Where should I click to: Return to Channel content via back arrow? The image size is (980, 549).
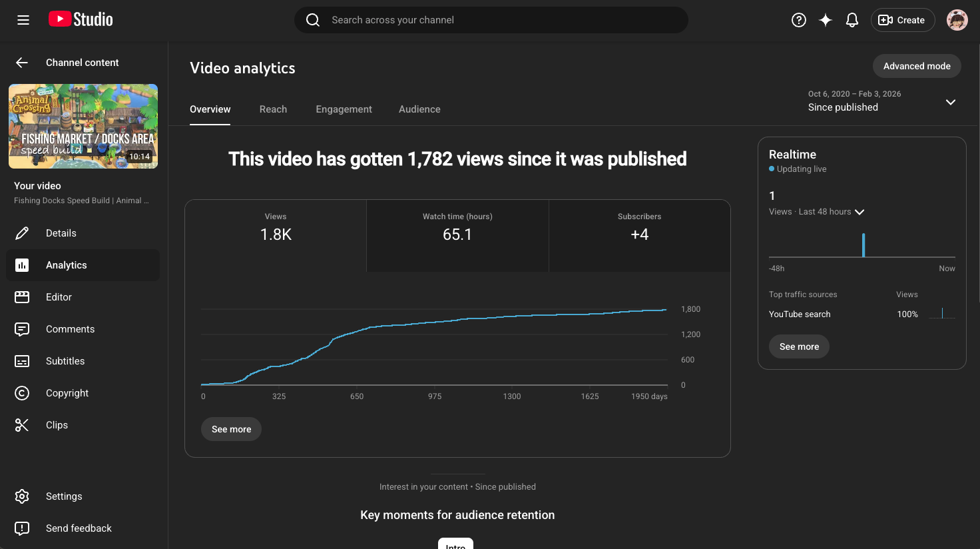point(21,62)
